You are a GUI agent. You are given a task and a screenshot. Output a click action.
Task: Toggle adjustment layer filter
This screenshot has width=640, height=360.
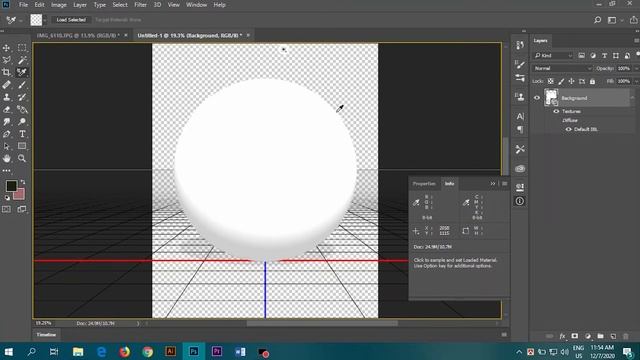click(x=593, y=56)
